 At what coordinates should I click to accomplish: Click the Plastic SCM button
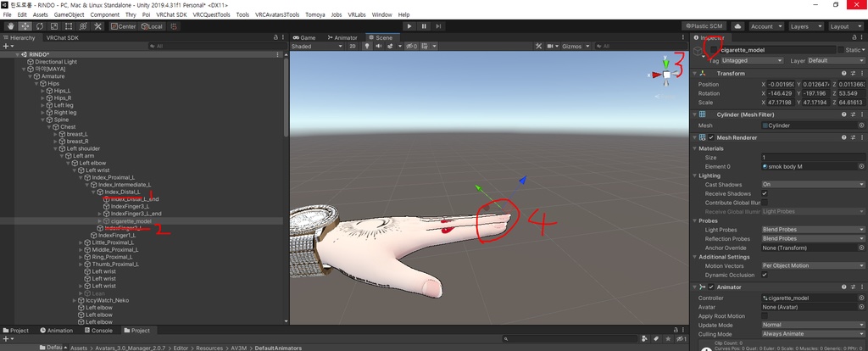(x=704, y=26)
